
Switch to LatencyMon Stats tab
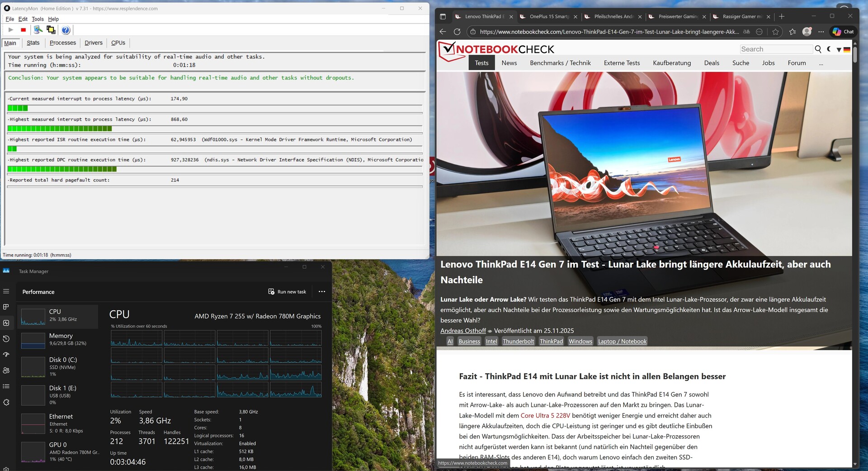(33, 43)
